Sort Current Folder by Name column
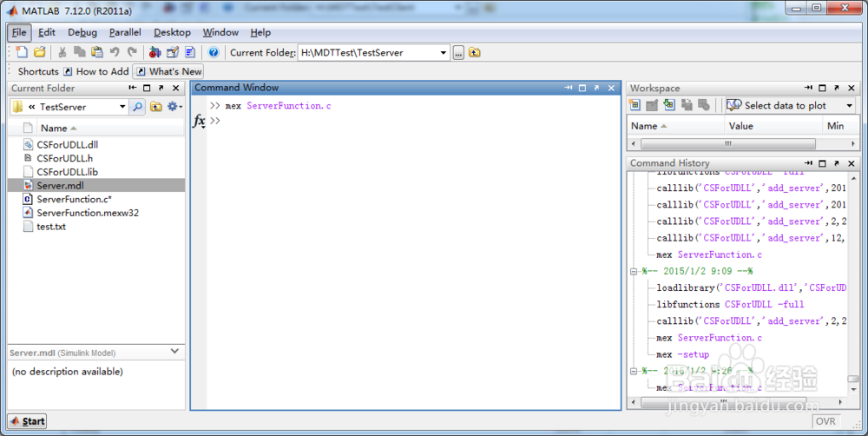 coord(54,128)
